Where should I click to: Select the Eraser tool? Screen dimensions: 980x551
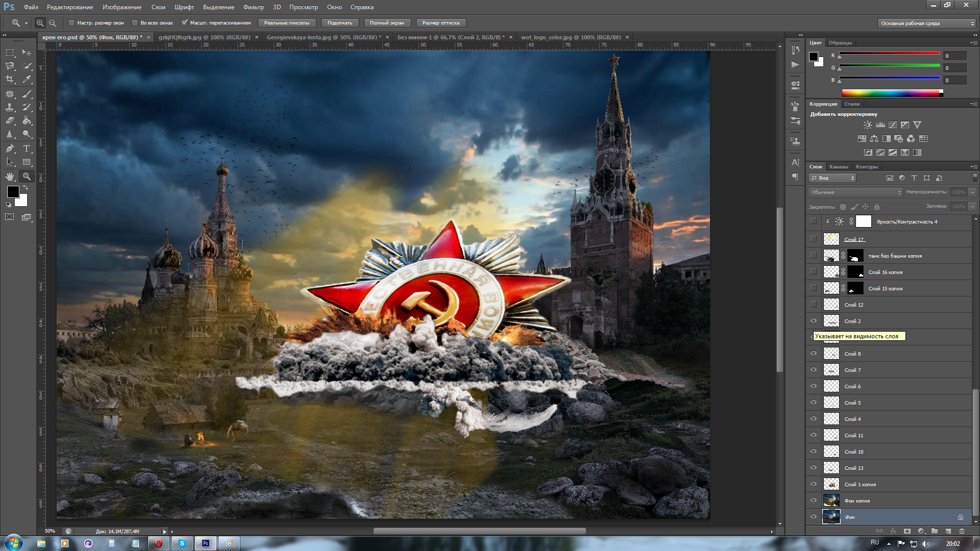pyautogui.click(x=10, y=121)
